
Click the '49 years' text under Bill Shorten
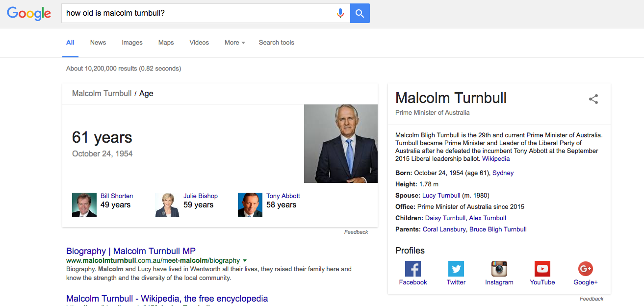[115, 205]
